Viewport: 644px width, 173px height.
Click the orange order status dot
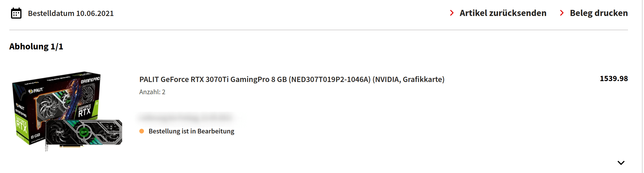[142, 131]
